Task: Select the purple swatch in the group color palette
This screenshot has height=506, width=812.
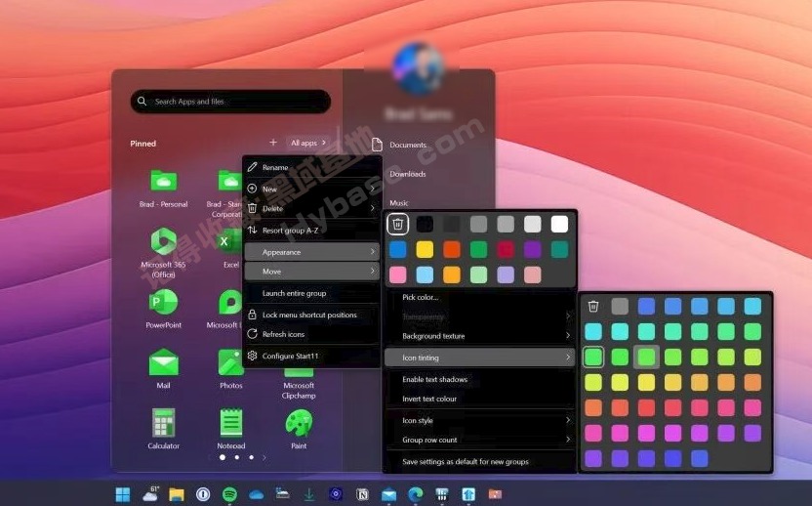Action: [532, 249]
